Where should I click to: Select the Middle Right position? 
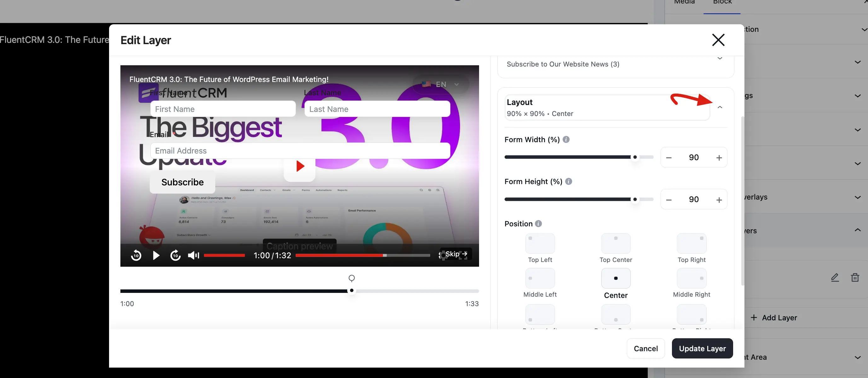[x=692, y=278]
